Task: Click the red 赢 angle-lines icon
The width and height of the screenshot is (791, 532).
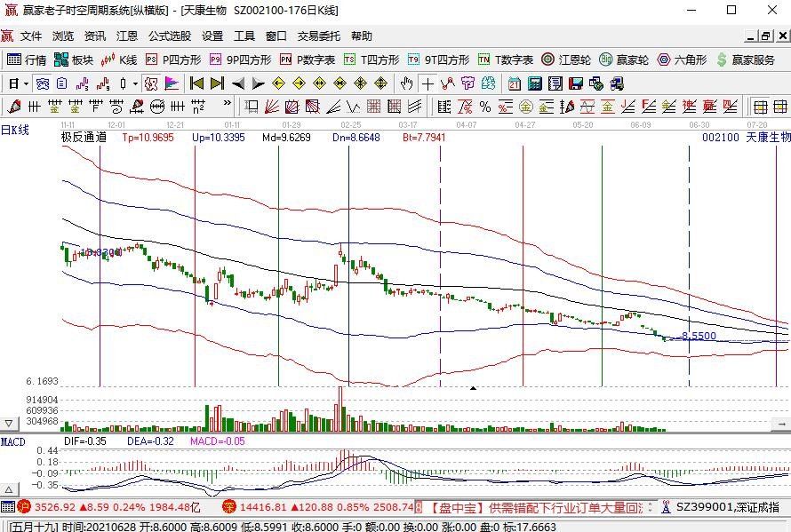Action: pyautogui.click(x=710, y=107)
